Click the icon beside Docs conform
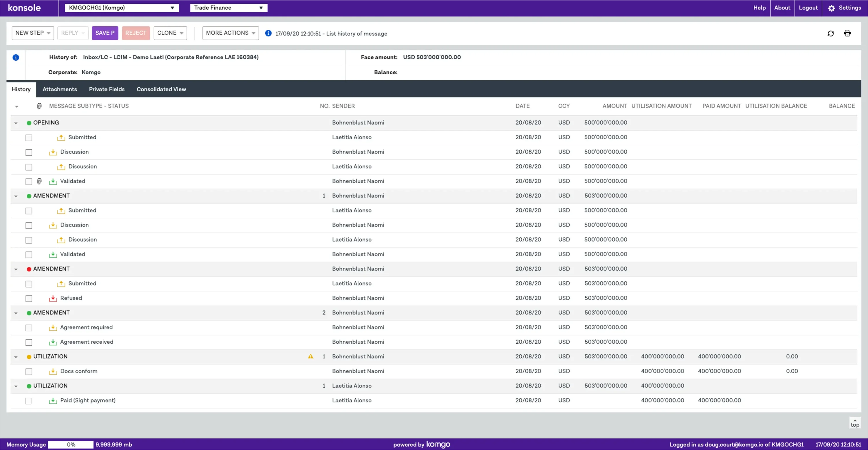 (x=53, y=371)
